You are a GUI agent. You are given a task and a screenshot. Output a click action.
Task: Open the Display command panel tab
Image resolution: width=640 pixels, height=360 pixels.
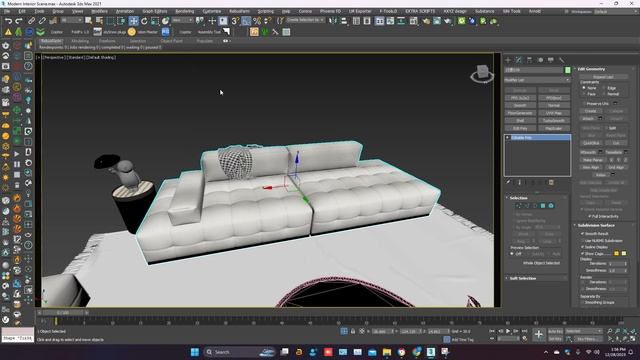tap(551, 60)
